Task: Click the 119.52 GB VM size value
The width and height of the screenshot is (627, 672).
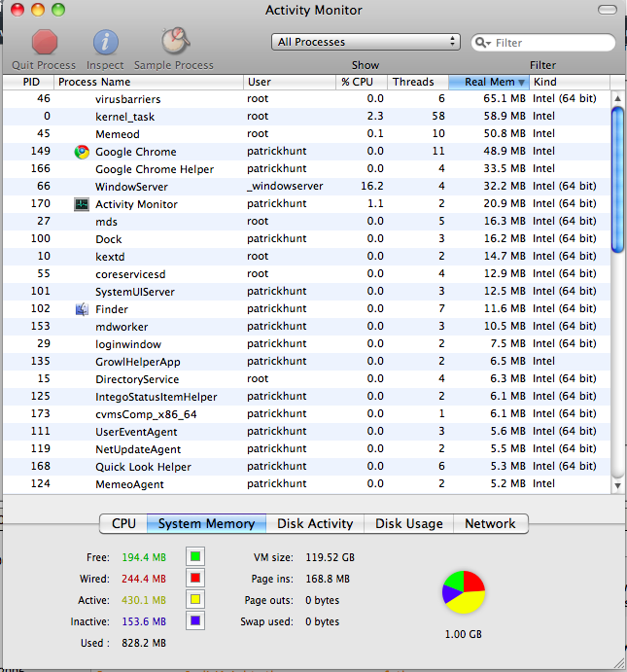Action: coord(330,557)
